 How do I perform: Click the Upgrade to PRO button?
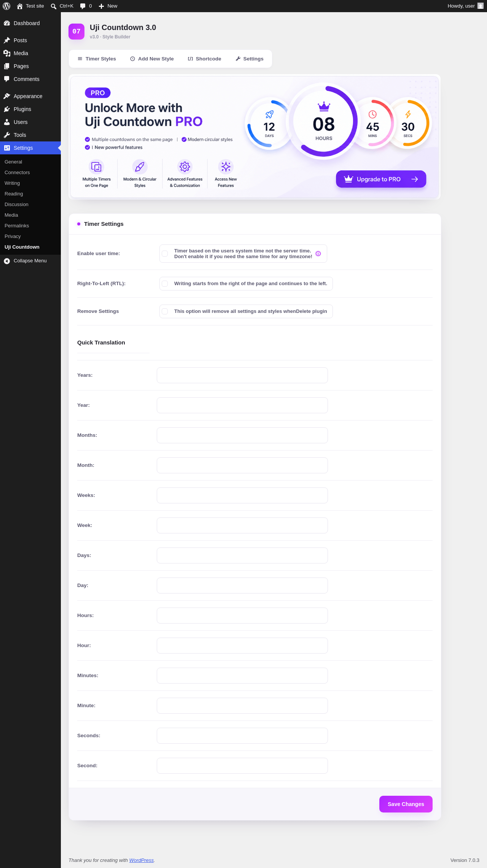click(381, 179)
